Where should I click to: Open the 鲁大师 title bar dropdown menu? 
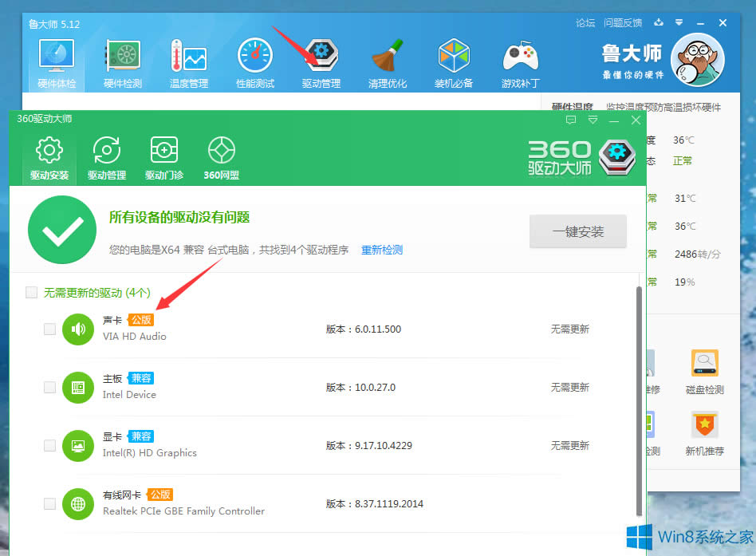tap(679, 22)
